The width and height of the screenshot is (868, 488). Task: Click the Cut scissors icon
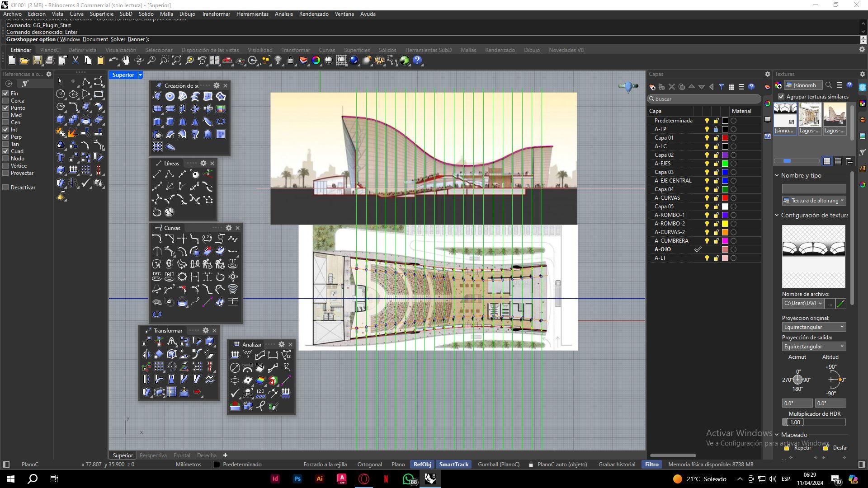click(x=75, y=60)
